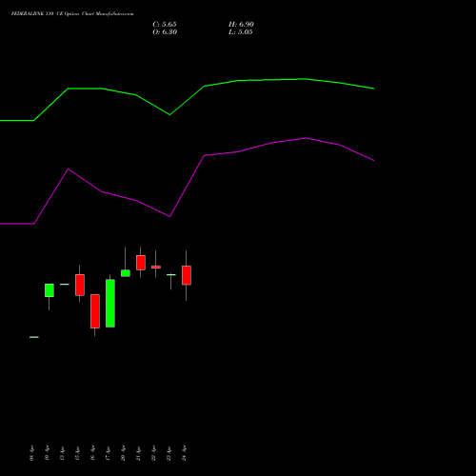Click the small green candle at 20 Apr
476x476 pixels.
tap(126, 273)
